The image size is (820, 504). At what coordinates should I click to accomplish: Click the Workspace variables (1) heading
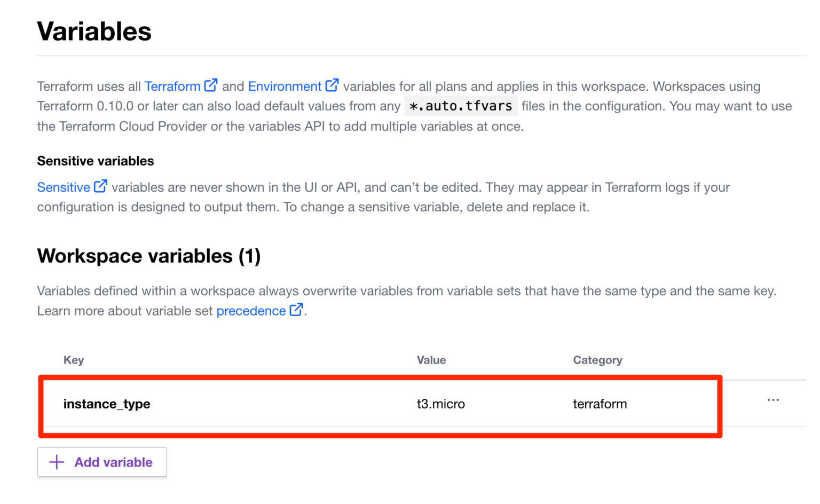coord(149,256)
